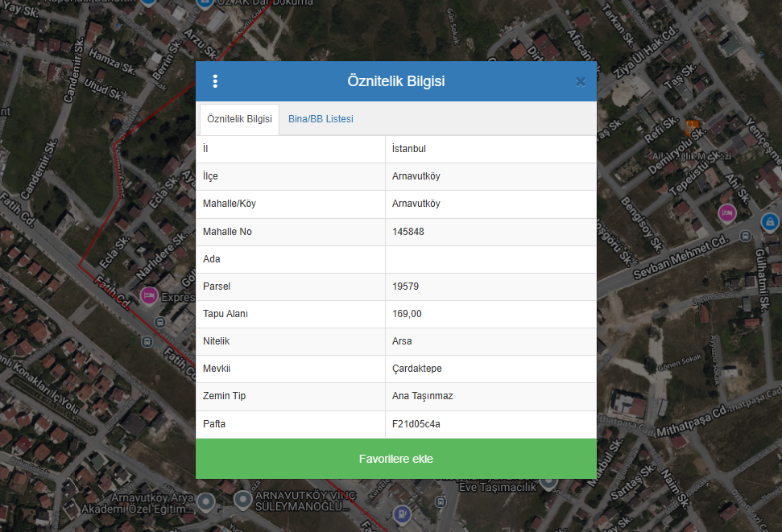Click the pink hotel marker near Express
Viewport: 782px width, 532px height.
tap(148, 296)
